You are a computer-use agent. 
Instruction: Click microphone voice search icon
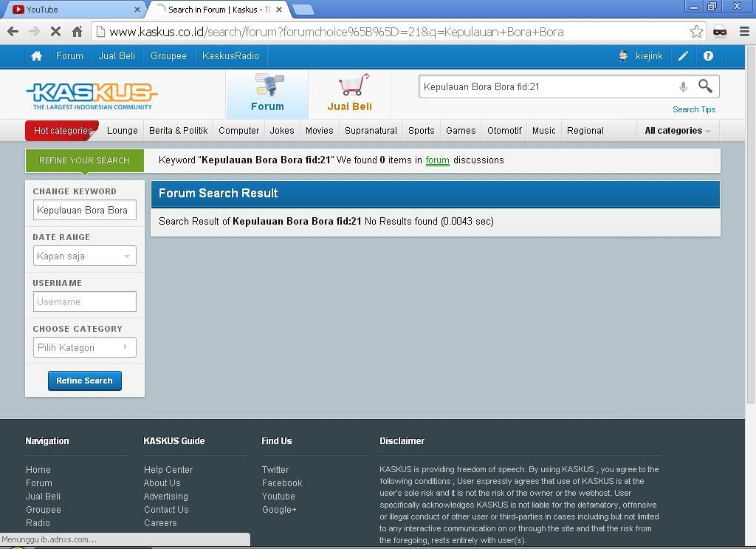[x=683, y=87]
